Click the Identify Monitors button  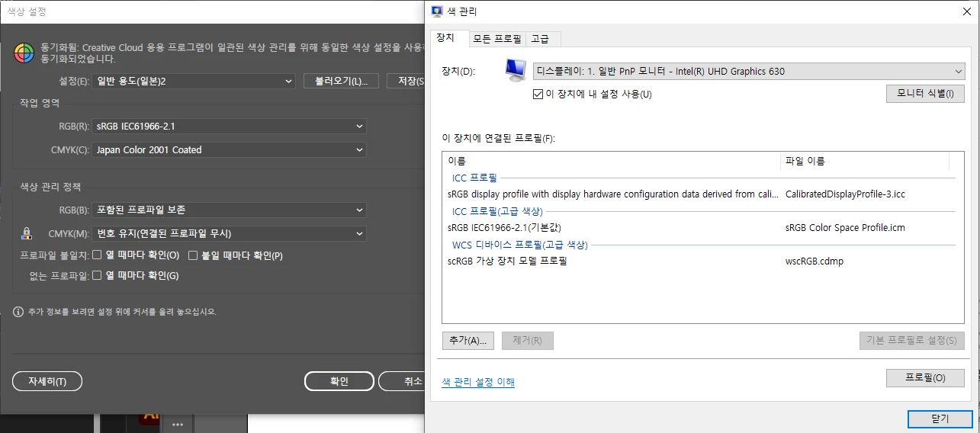click(925, 94)
